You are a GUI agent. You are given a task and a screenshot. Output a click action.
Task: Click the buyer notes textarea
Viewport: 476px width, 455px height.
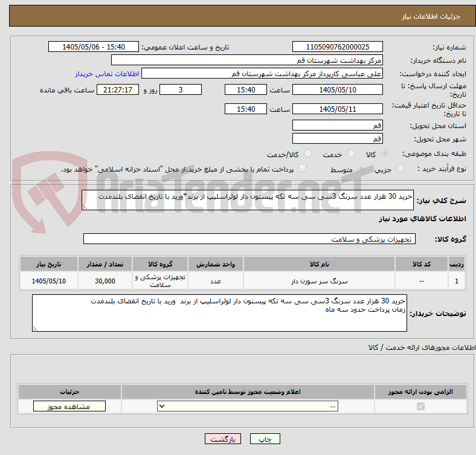tap(219, 313)
